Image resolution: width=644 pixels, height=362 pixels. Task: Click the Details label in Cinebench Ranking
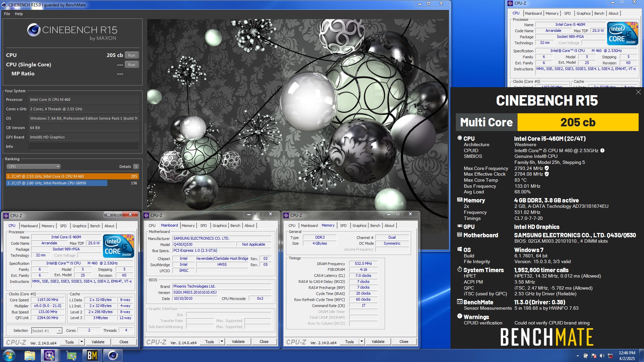pyautogui.click(x=125, y=167)
